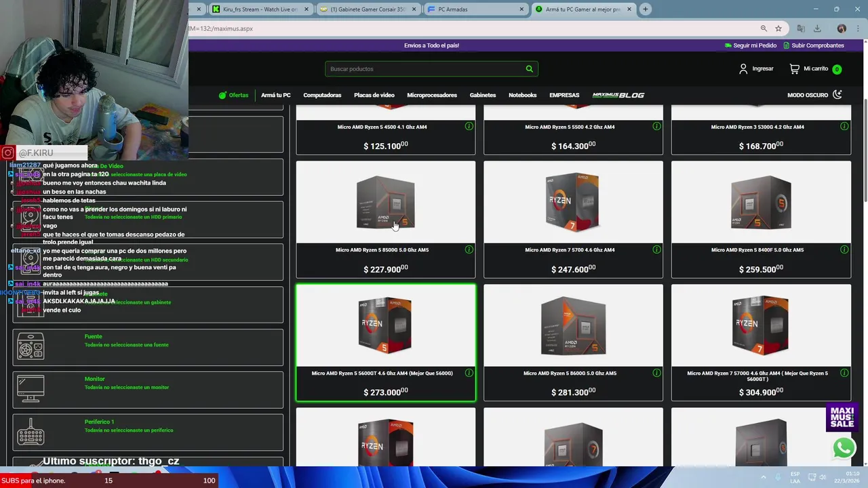The height and width of the screenshot is (488, 868).
Task: Bookmark this page with the star
Action: click(x=778, y=28)
